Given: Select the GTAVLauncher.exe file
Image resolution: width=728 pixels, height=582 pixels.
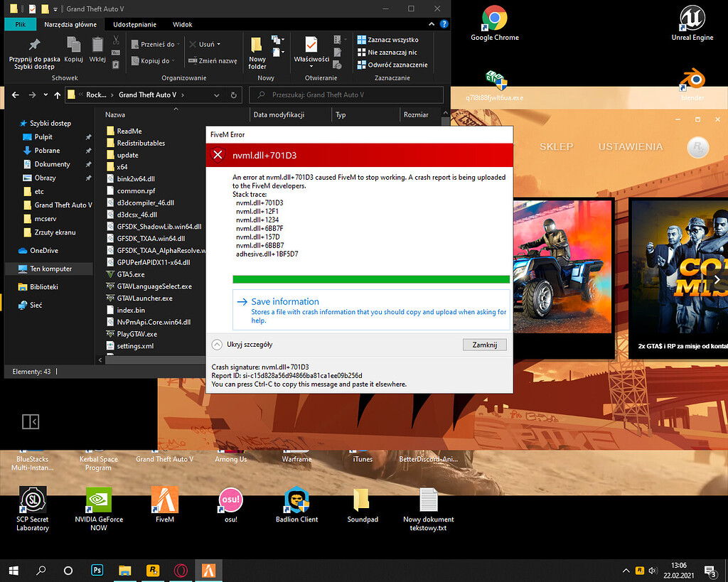Looking at the screenshot, I should [144, 298].
